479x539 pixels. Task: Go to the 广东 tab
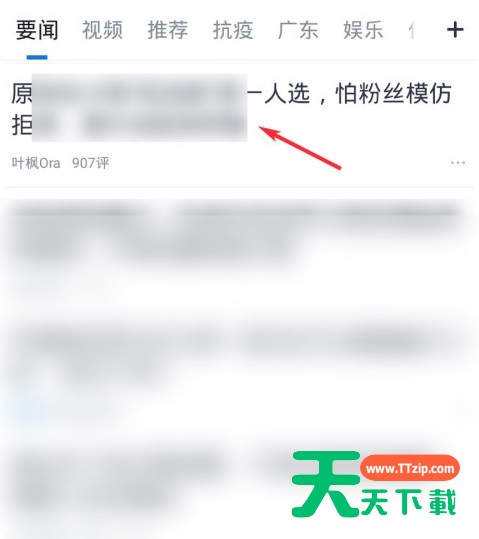coord(298,30)
